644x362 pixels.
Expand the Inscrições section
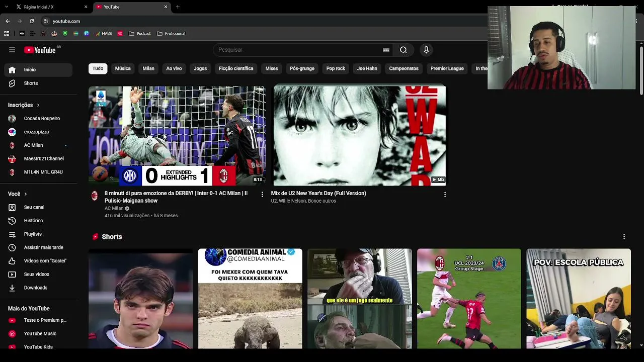24,105
